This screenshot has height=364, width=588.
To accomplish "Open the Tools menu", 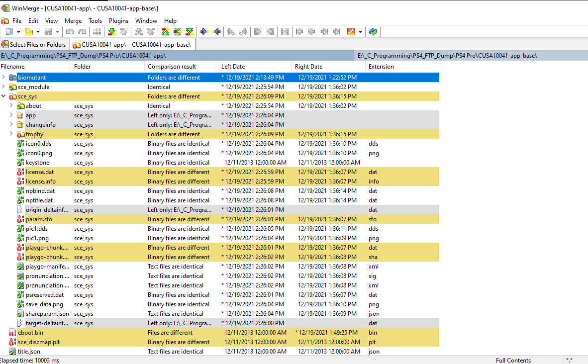I will (x=95, y=21).
